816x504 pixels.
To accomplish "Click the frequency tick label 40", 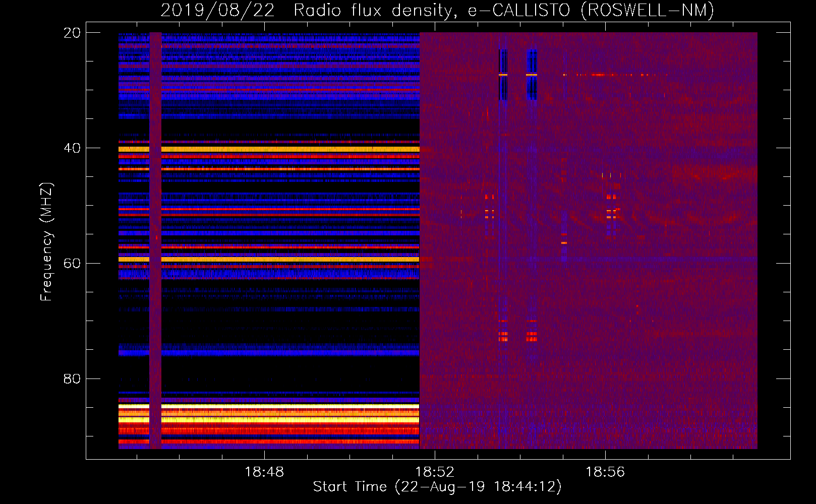I will click(72, 148).
